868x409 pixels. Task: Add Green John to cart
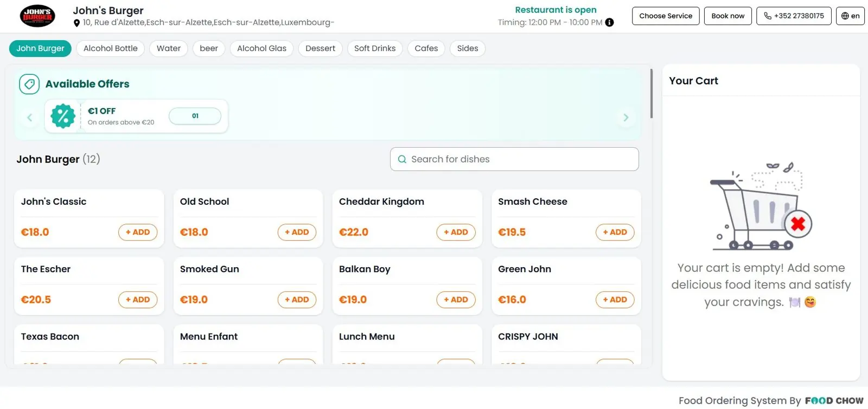coord(615,300)
